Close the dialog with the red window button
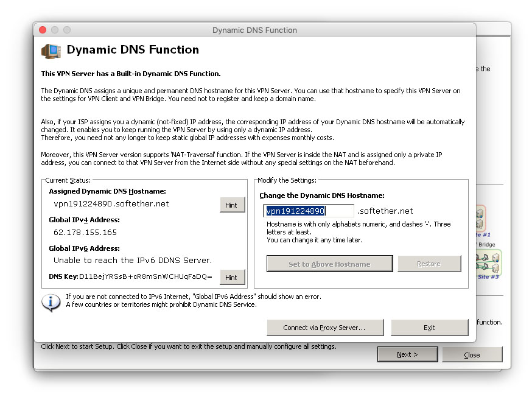 pos(43,30)
